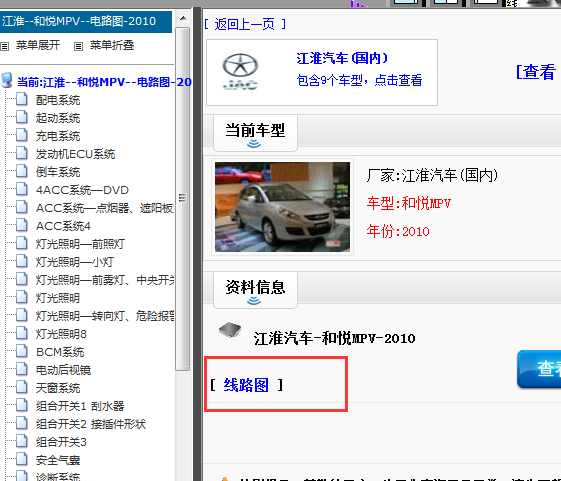Click the page icon beside 4ACC系统—DVD

pos(21,189)
